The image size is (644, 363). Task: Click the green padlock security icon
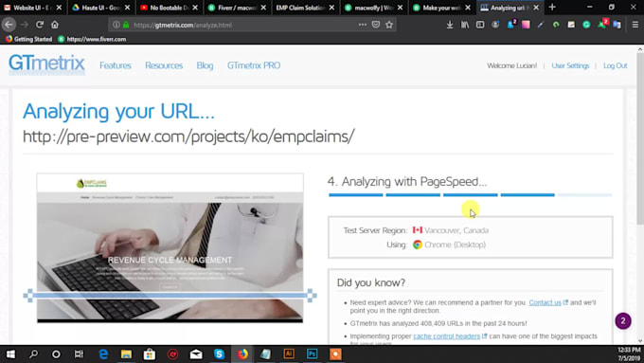[126, 25]
